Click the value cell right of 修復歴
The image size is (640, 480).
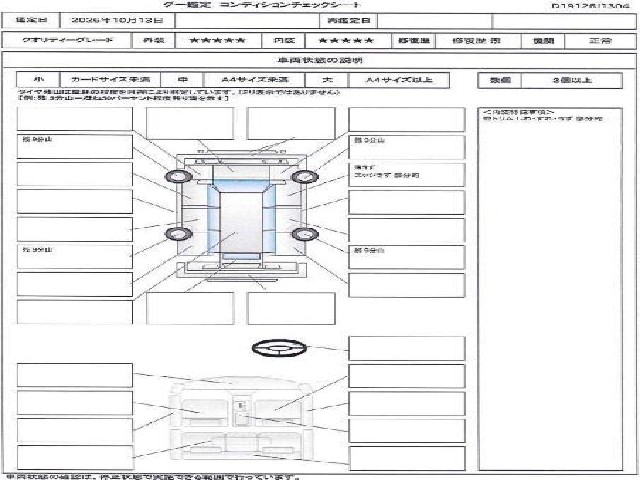478,40
